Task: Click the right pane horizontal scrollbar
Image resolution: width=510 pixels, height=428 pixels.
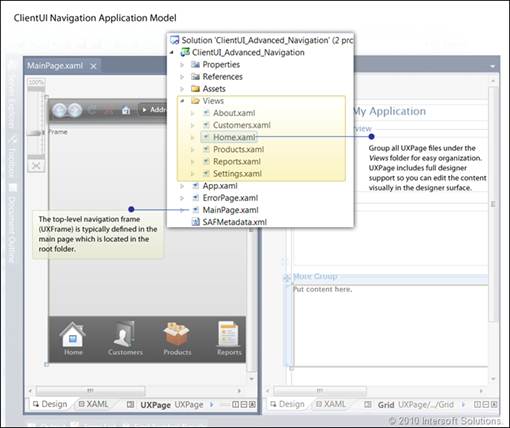Action: 320,390
